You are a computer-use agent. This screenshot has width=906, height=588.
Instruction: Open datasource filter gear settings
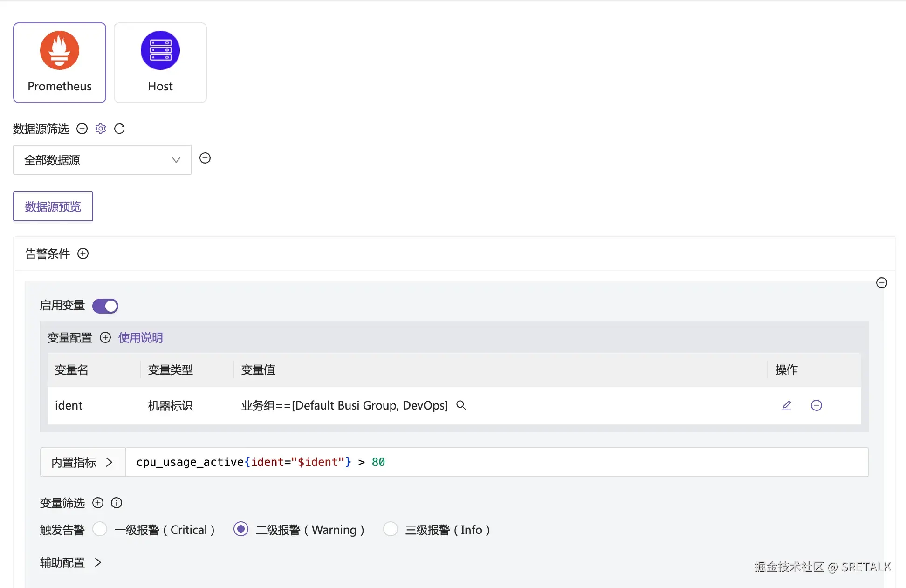click(101, 129)
